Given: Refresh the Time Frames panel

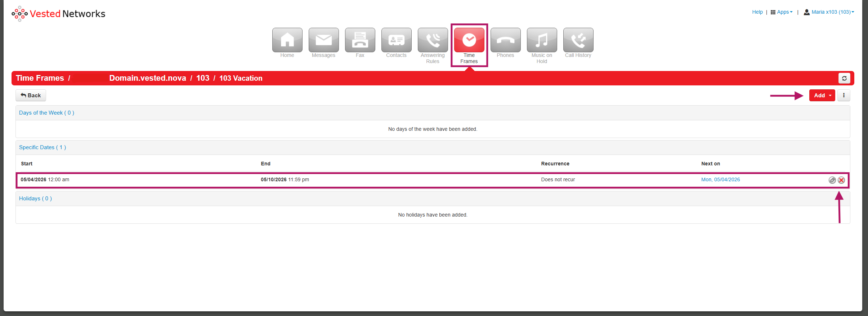Looking at the screenshot, I should pos(844,78).
